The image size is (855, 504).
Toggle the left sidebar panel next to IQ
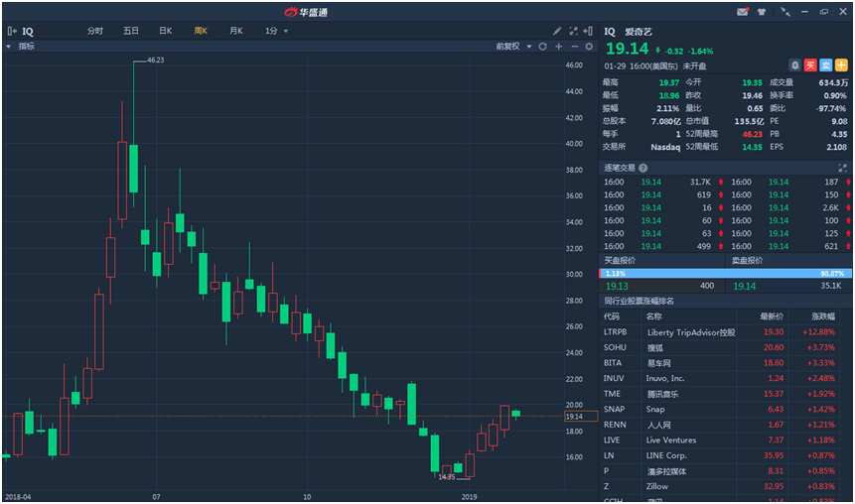click(x=12, y=31)
